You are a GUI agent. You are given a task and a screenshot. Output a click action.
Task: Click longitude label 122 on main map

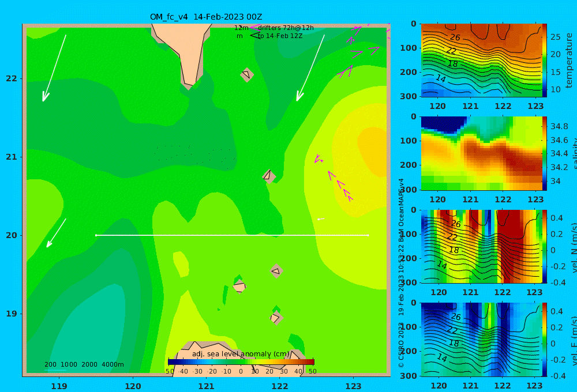click(x=280, y=386)
